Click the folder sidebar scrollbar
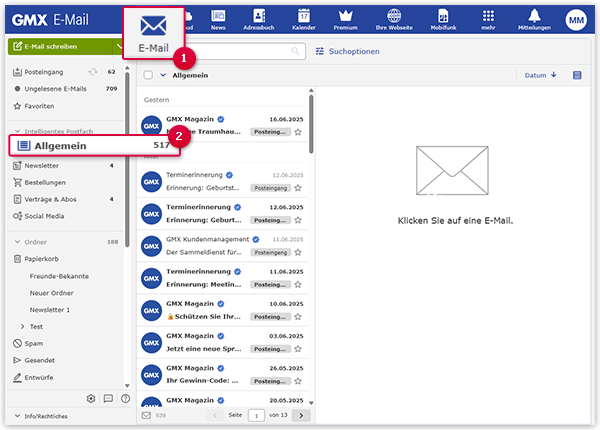 (x=127, y=160)
